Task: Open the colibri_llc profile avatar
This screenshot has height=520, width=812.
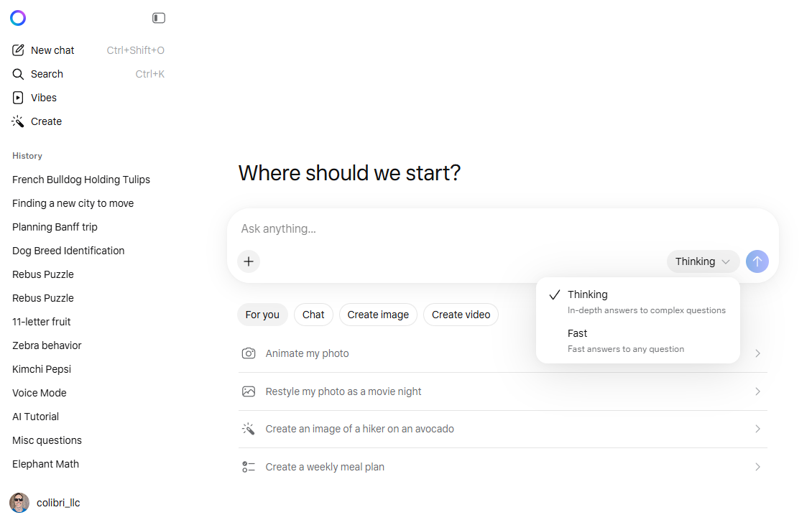Action: pyautogui.click(x=19, y=503)
